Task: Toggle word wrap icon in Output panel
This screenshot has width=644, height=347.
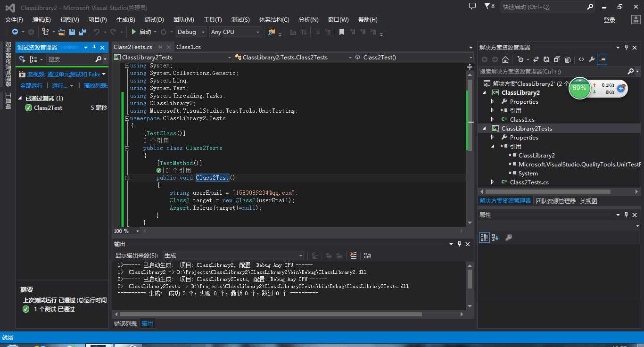Action: click(367, 256)
